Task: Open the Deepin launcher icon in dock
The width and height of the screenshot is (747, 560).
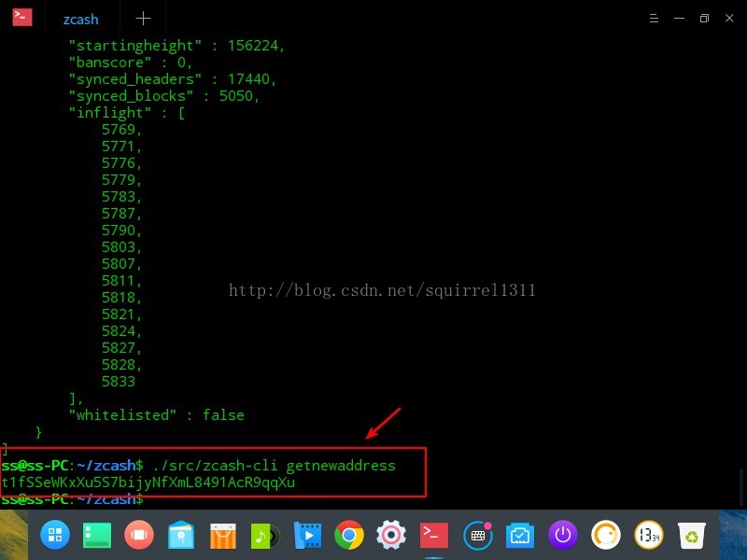Action: (x=55, y=535)
